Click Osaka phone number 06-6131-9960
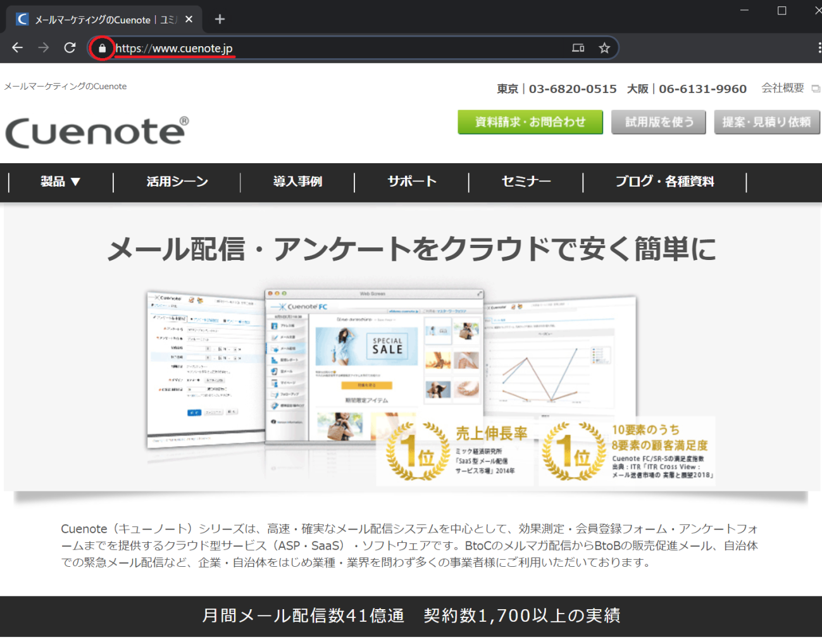 [703, 89]
